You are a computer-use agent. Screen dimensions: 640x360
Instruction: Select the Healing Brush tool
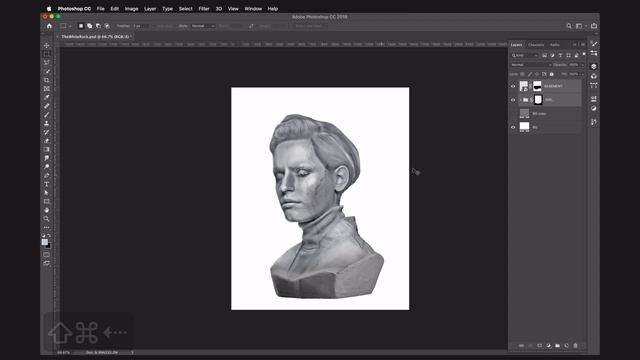[47, 106]
